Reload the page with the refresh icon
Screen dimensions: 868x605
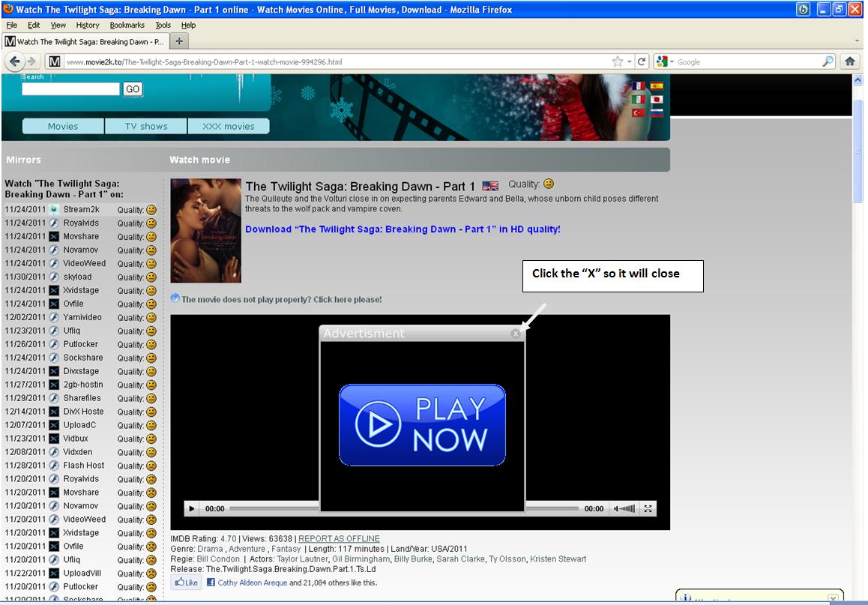(x=642, y=61)
